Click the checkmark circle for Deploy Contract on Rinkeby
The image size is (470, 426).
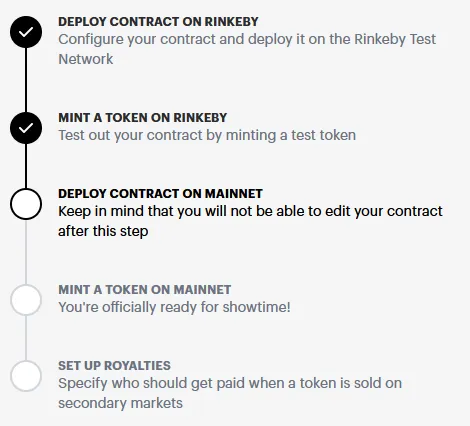26,32
